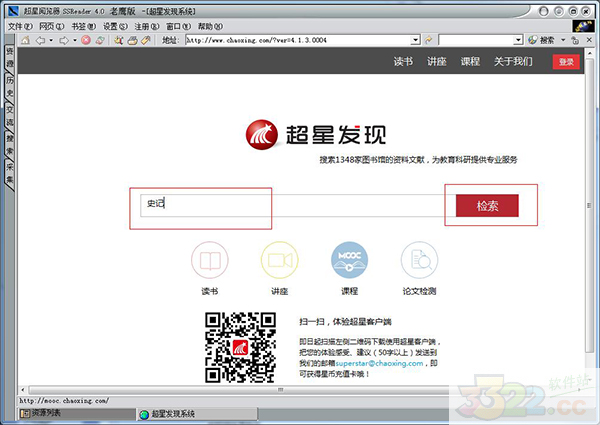Click the horizontal scrollbar left arrow

[x=23, y=390]
